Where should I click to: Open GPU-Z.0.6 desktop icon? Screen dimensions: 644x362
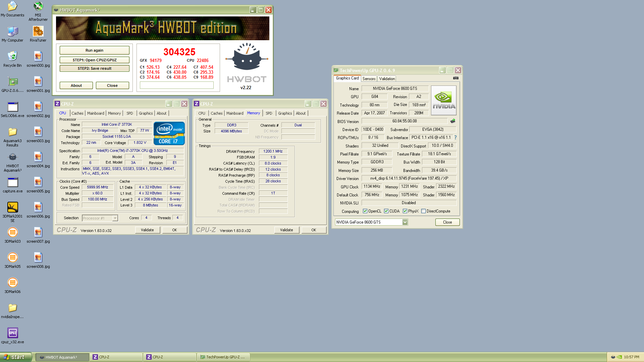(12, 84)
